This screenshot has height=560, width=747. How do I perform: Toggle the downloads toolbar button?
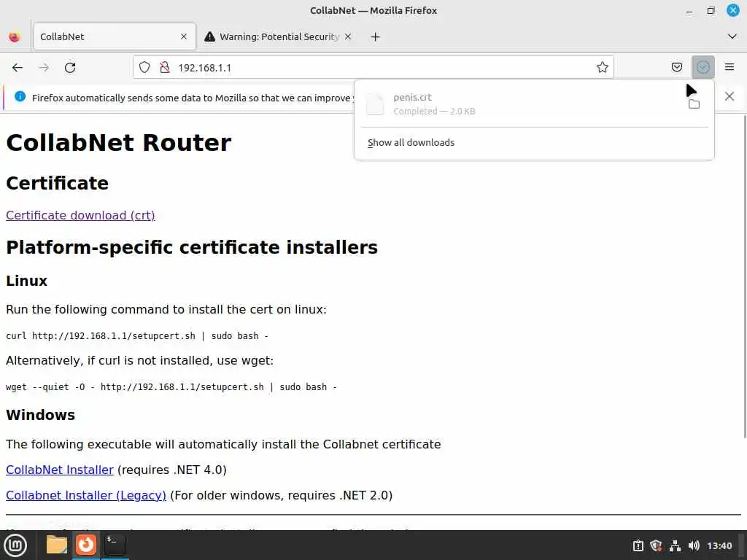click(703, 67)
